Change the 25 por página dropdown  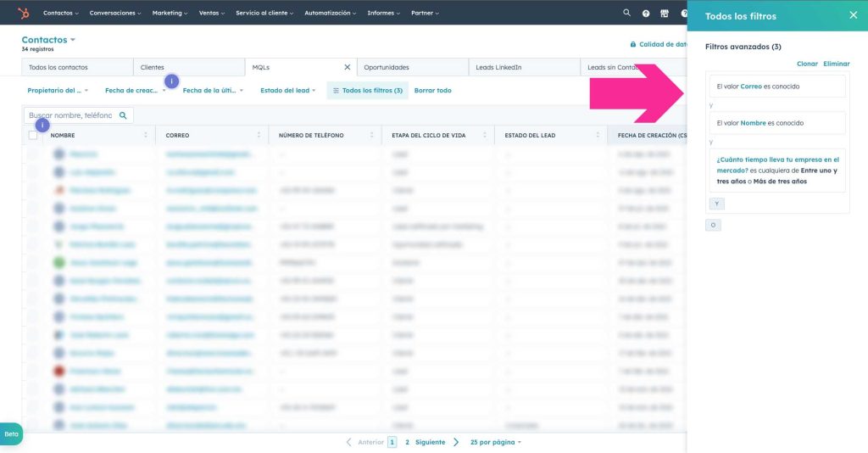pyautogui.click(x=495, y=442)
